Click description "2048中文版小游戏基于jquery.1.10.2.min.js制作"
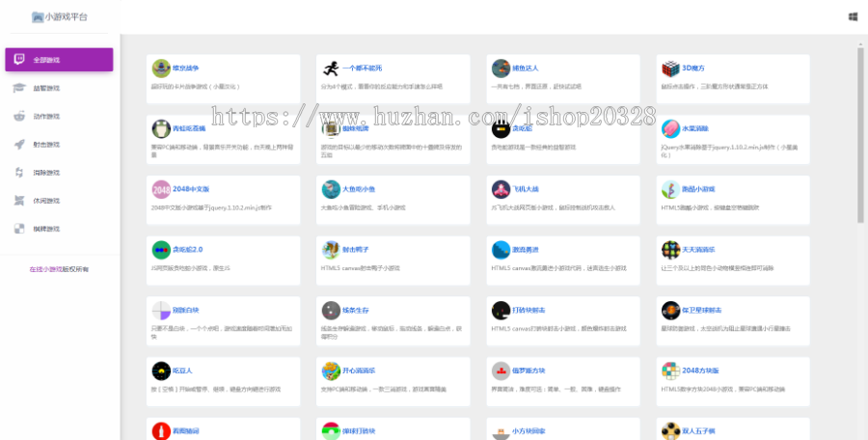 [x=211, y=207]
